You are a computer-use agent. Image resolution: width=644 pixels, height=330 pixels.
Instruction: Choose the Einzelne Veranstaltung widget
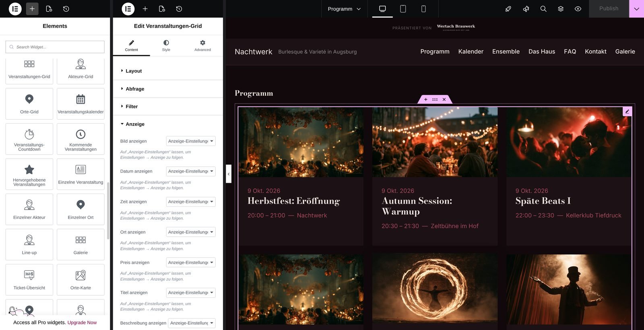point(80,174)
